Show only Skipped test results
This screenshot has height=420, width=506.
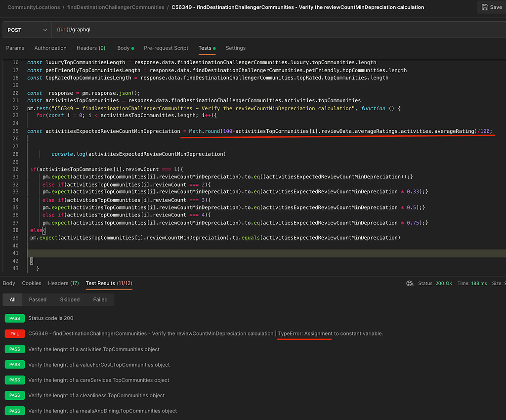[x=70, y=300]
